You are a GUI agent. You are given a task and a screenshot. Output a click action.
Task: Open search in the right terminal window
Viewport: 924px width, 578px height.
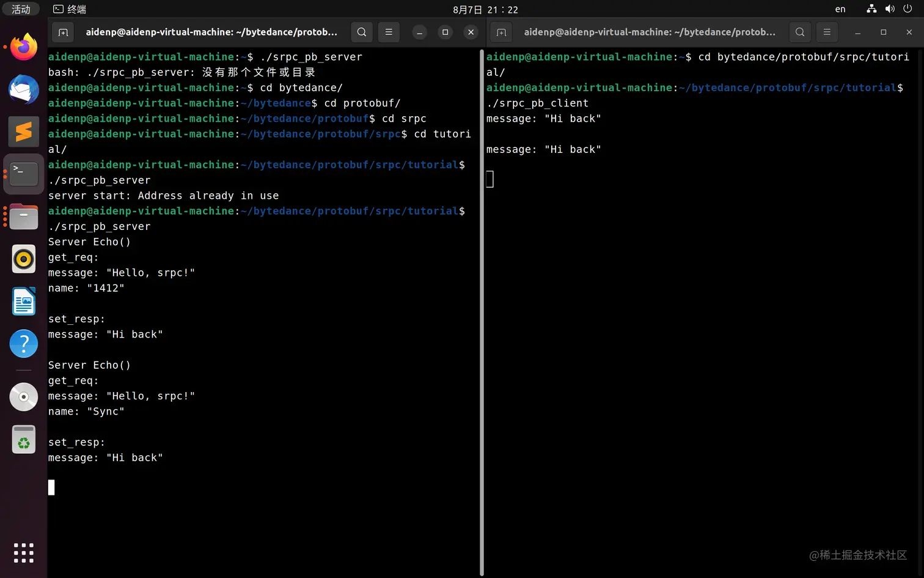coord(800,32)
